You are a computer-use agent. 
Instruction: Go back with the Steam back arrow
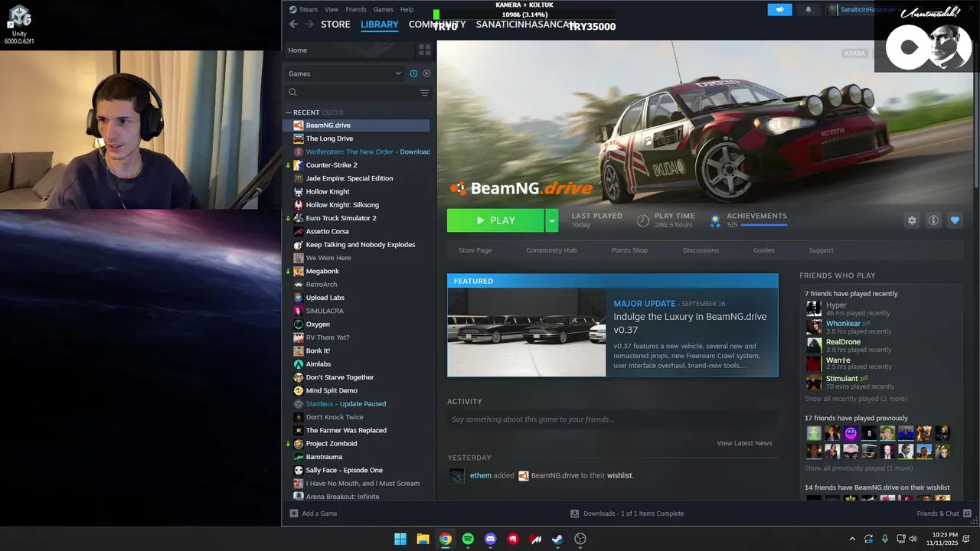(293, 24)
